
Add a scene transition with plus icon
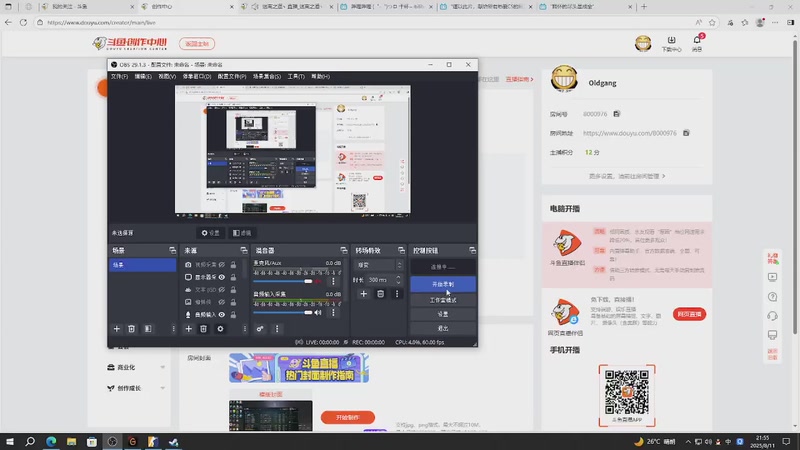[x=363, y=294]
